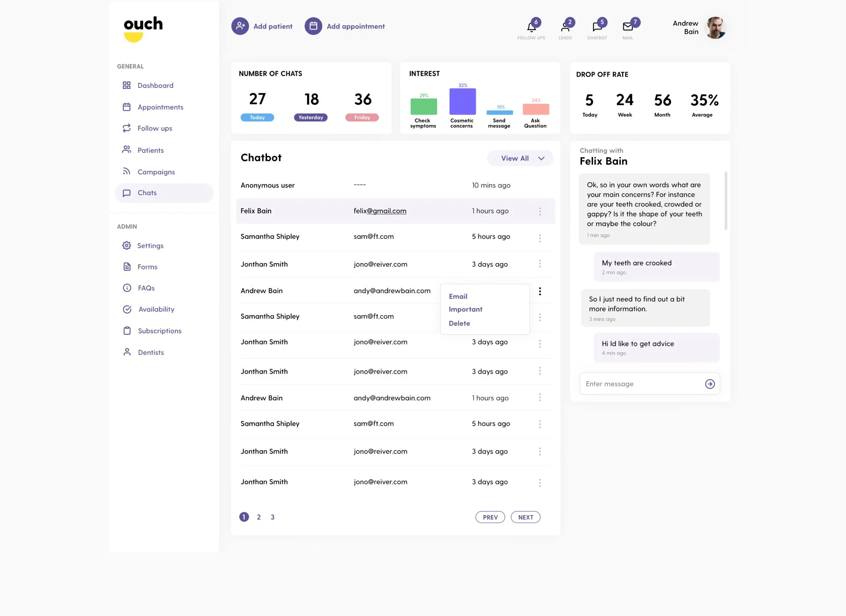Open three-dot menu for Andrew Bain
The width and height of the screenshot is (846, 616).
pyautogui.click(x=540, y=291)
